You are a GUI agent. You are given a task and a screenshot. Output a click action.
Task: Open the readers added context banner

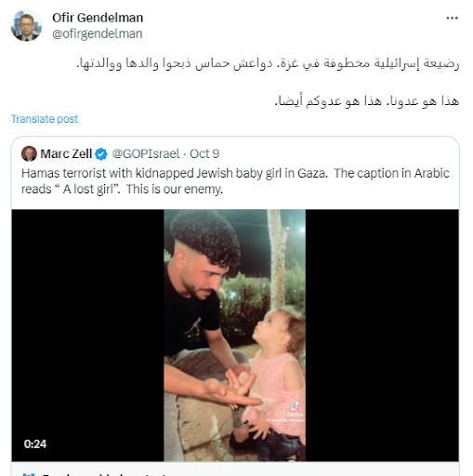tap(235, 469)
